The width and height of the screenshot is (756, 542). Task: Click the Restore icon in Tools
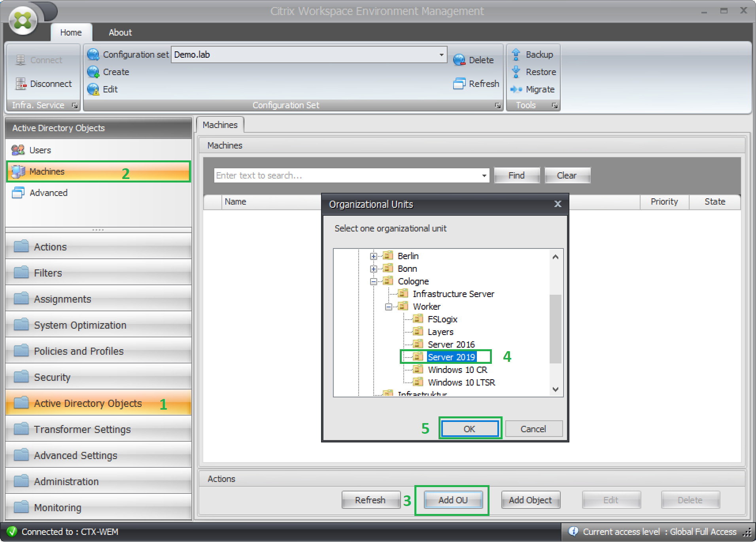516,72
